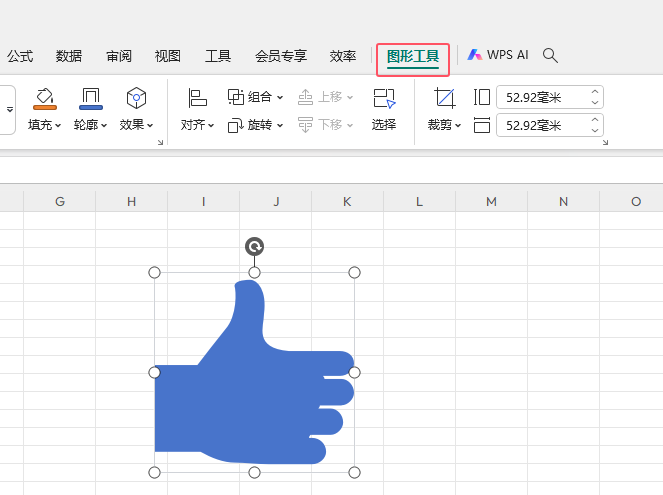
Task: Click the top-middle resize handle of shape
Action: 254,272
